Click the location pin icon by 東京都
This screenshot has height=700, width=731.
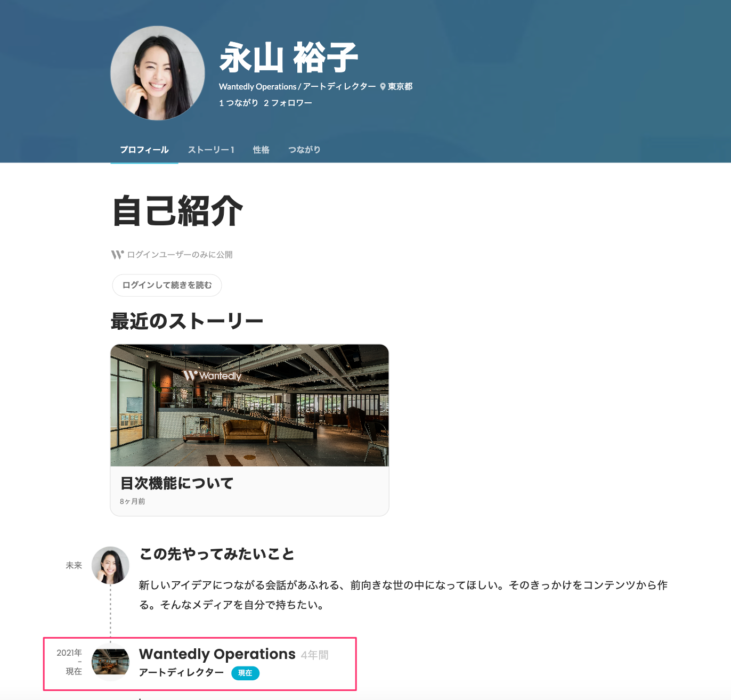[x=383, y=87]
